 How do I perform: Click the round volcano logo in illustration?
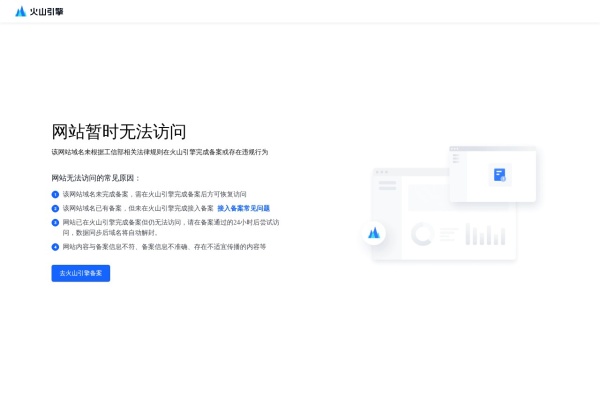374,233
